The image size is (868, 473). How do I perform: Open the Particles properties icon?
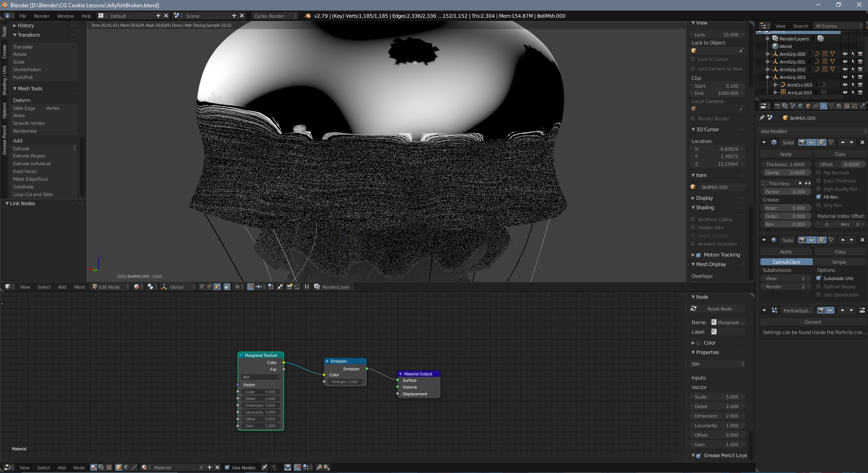854,106
